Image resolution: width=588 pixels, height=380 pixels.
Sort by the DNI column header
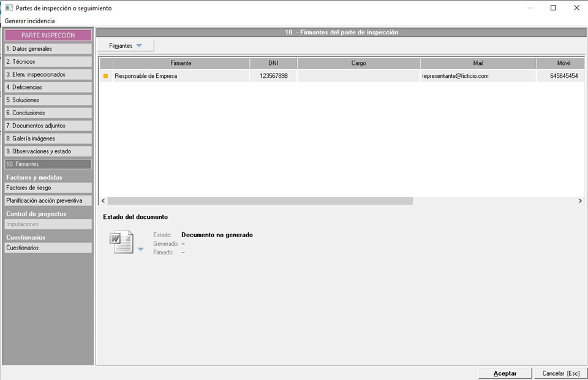[273, 63]
